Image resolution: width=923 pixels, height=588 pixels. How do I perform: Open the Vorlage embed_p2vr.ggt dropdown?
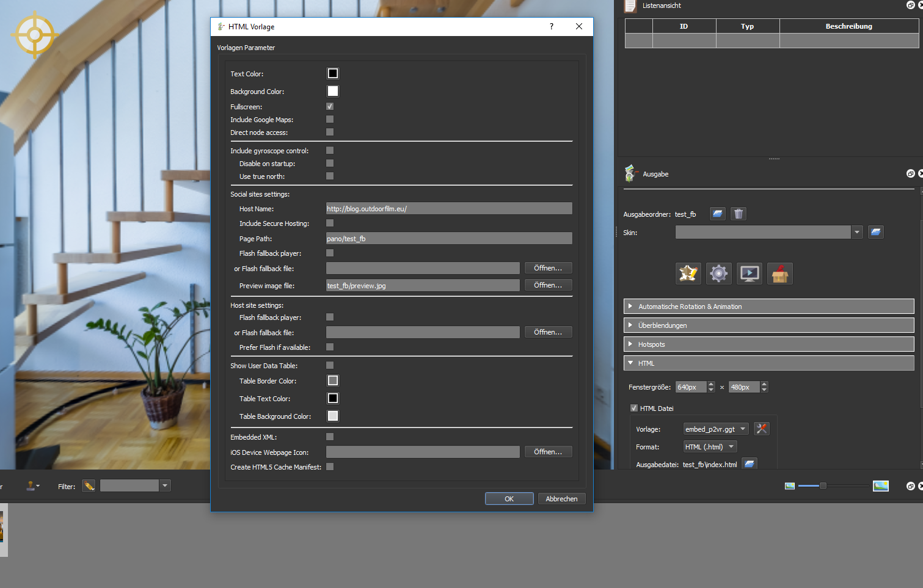click(x=716, y=429)
